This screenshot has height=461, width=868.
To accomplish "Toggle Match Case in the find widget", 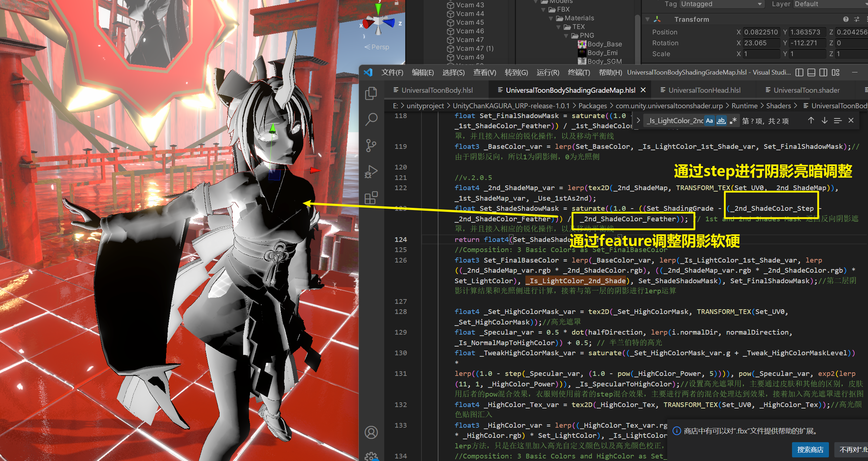I will [x=710, y=121].
